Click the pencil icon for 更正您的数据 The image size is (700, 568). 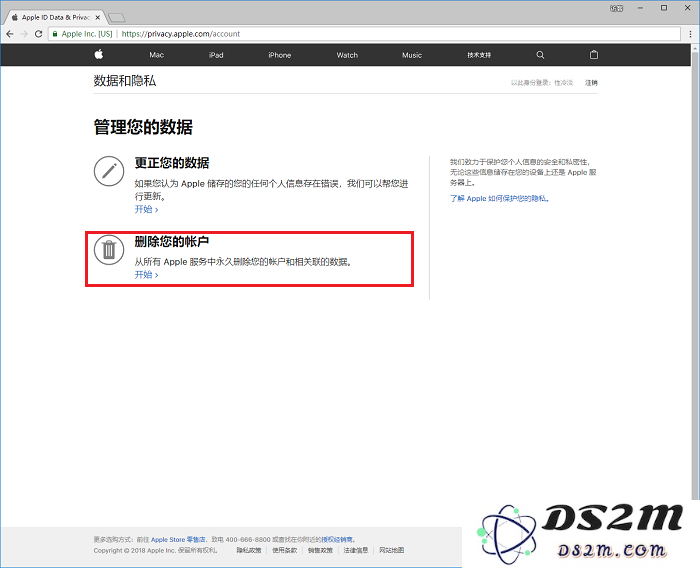pyautogui.click(x=109, y=171)
